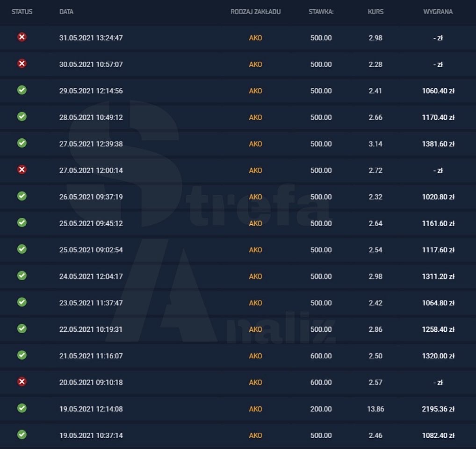The height and width of the screenshot is (449, 476).
Task: Click the STAWKA column header
Action: 321,12
